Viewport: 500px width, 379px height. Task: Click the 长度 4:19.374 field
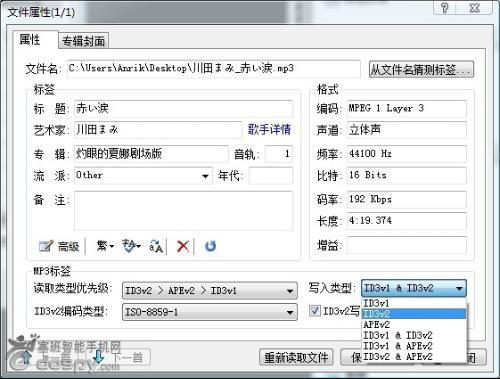click(x=406, y=221)
